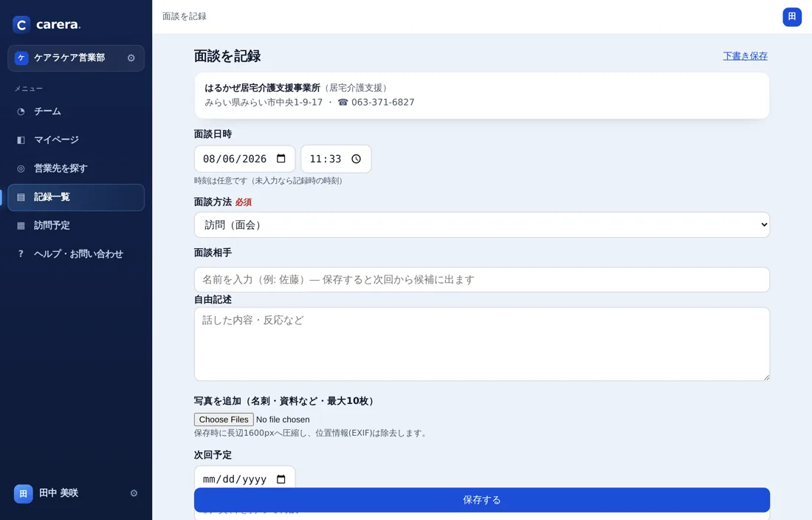Click the 面談日時 date field 08/06/2026
This screenshot has width=812, height=520.
pos(244,159)
